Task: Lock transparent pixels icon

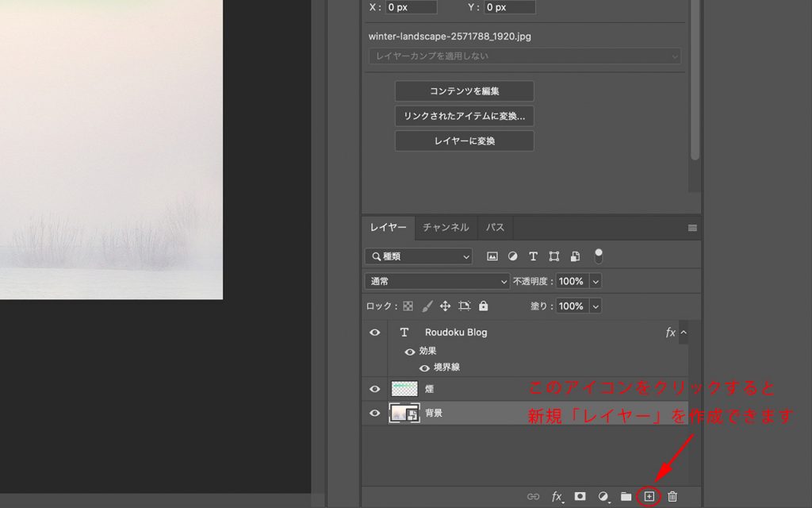Action: tap(408, 306)
